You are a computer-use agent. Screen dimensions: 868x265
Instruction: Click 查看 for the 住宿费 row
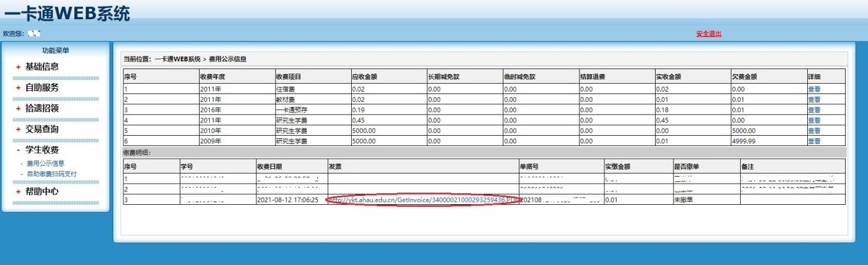click(814, 90)
